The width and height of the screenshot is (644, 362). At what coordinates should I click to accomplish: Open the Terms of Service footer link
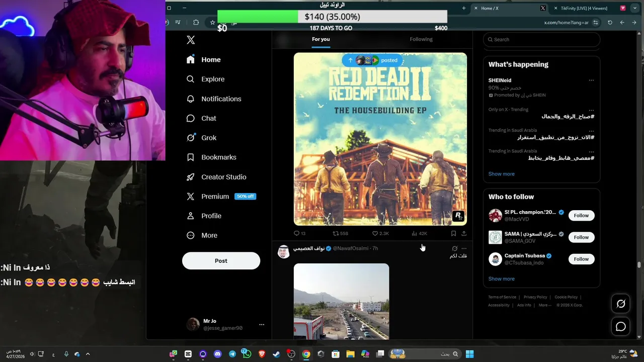click(502, 297)
